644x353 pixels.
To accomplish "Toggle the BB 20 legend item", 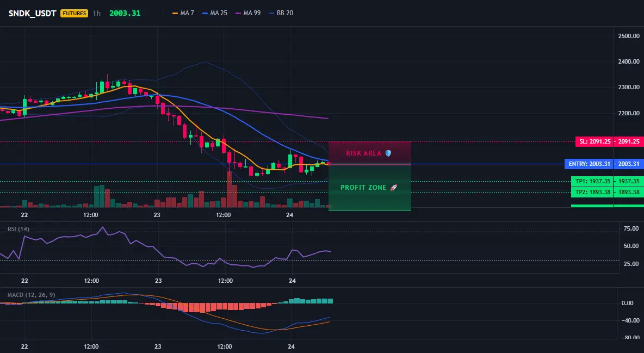I will 281,13.
